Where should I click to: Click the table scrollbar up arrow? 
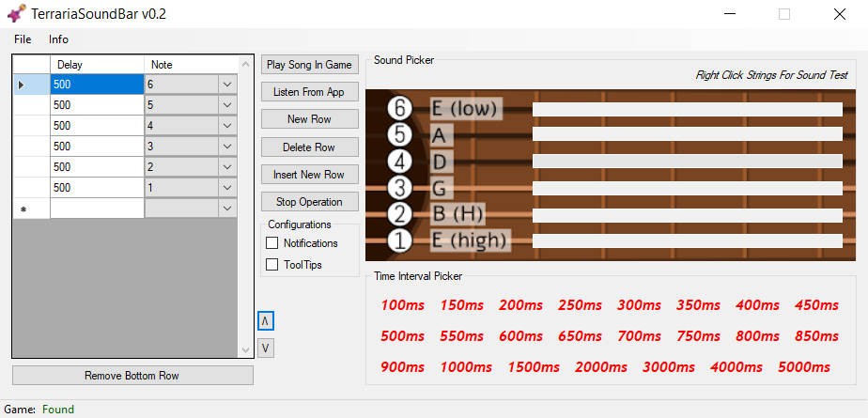[x=246, y=62]
